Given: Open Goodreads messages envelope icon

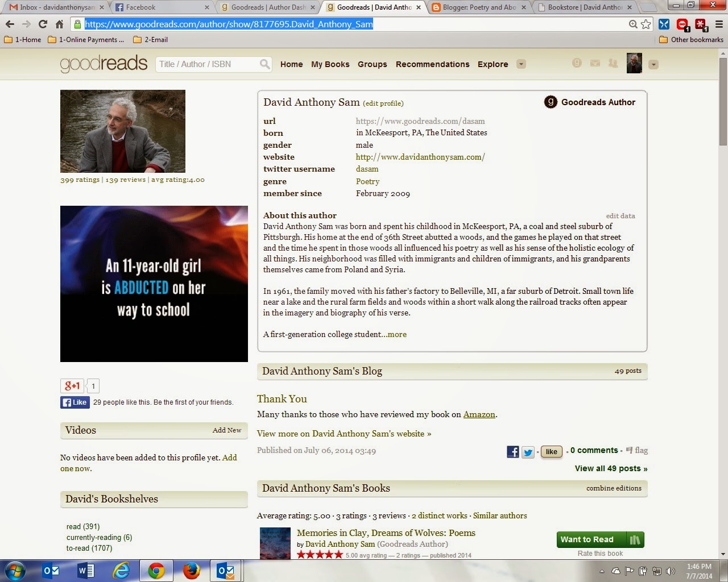Looking at the screenshot, I should click(x=595, y=63).
